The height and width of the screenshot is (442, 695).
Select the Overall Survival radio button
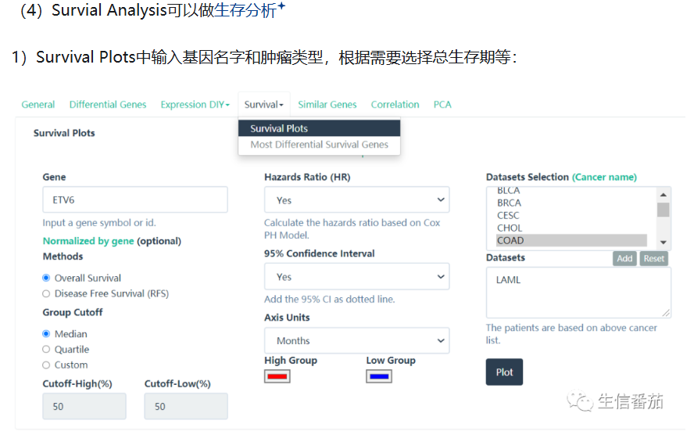[46, 278]
